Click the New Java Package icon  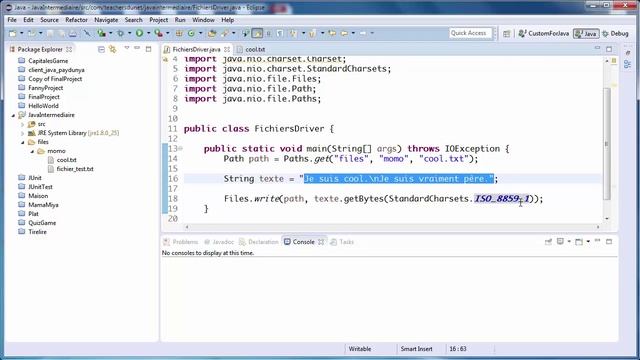click(179, 33)
